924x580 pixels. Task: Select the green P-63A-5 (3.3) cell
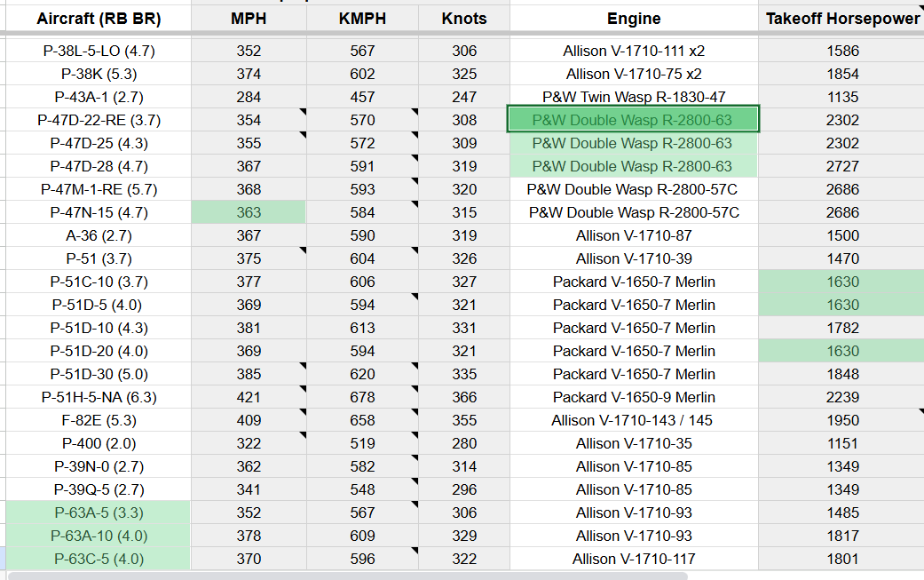(x=98, y=512)
